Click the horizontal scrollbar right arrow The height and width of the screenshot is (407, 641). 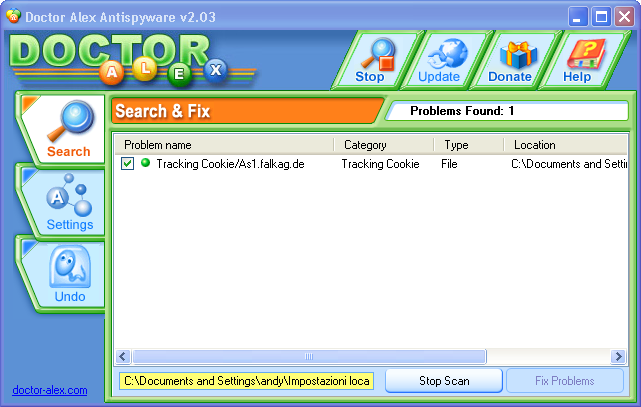coord(618,356)
